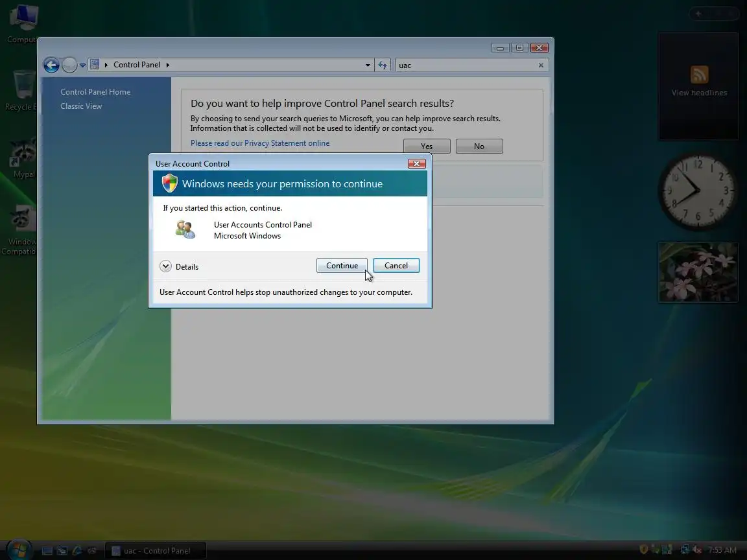This screenshot has height=560, width=747.
Task: Click the sidebar analog clock gadget
Action: [698, 191]
